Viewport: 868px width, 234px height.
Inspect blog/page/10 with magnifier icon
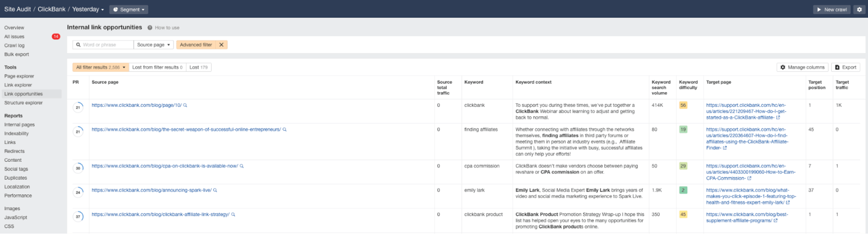coord(185,105)
